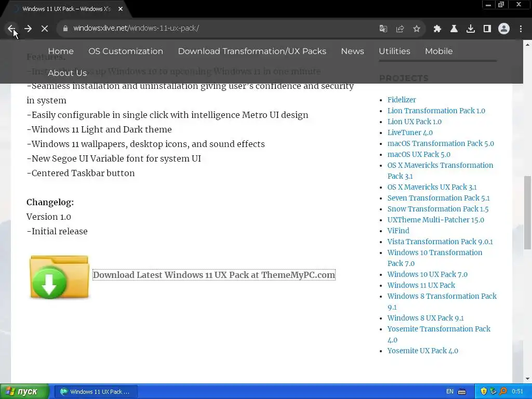Viewport: 532px width, 399px height.
Task: Open Lion UX Pack 1.0 link
Action: pos(415,122)
